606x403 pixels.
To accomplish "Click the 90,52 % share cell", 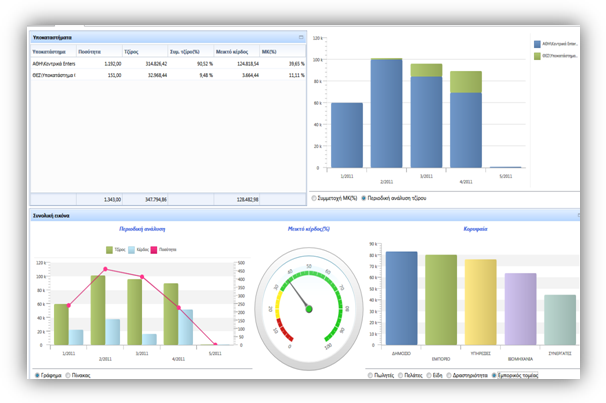I will [x=205, y=64].
